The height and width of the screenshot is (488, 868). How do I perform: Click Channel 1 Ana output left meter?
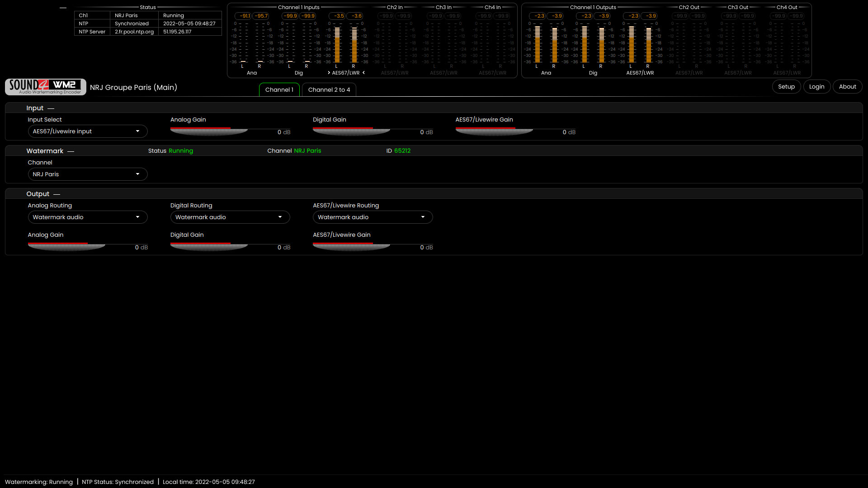click(538, 44)
